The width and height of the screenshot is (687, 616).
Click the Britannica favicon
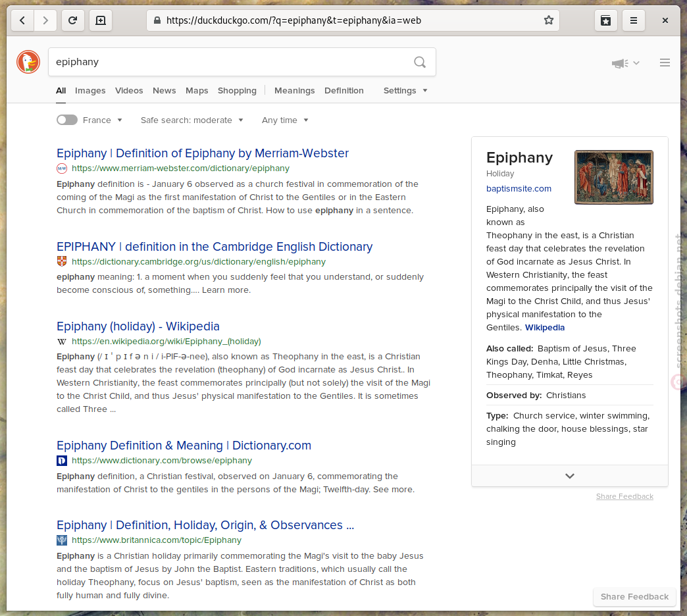[x=62, y=540]
